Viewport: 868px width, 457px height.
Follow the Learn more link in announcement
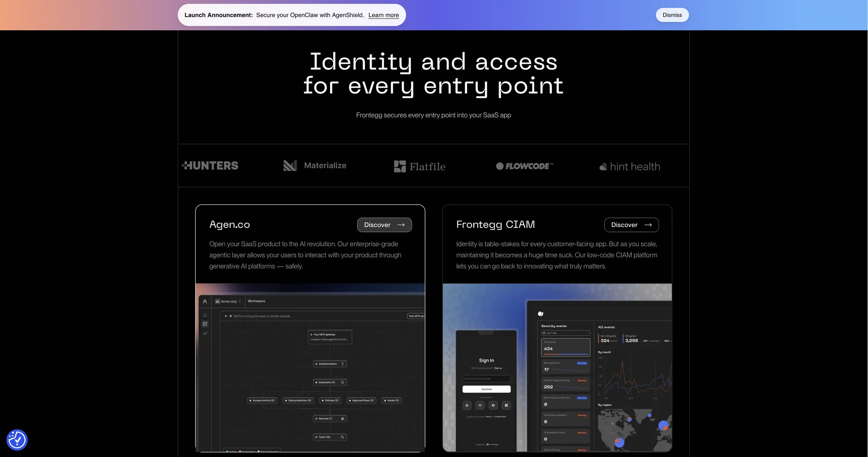pos(383,15)
